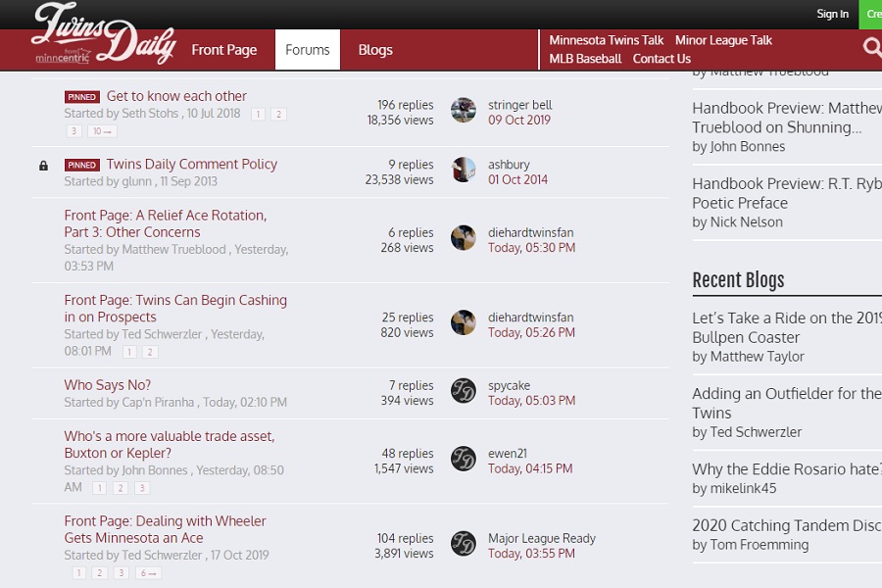Image resolution: width=882 pixels, height=588 pixels.
Task: Open page 2 of the Buxton or Kepler thread
Action: coord(121,487)
